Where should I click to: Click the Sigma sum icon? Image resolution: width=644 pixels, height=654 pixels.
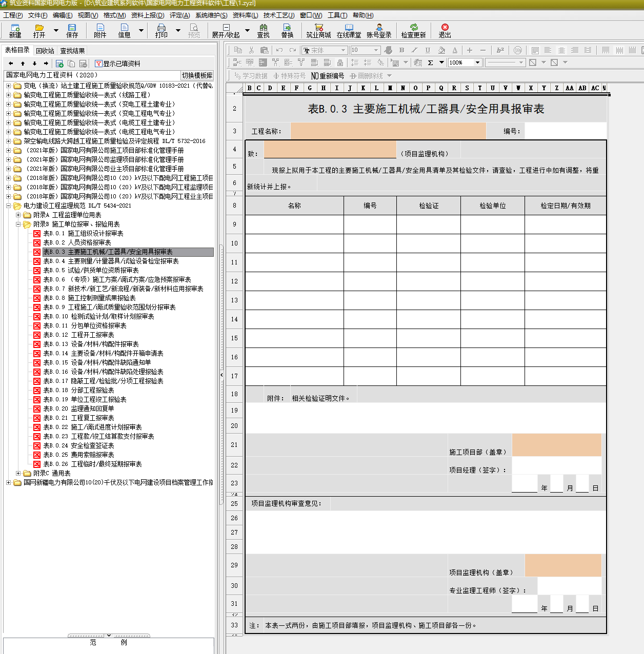pos(430,63)
